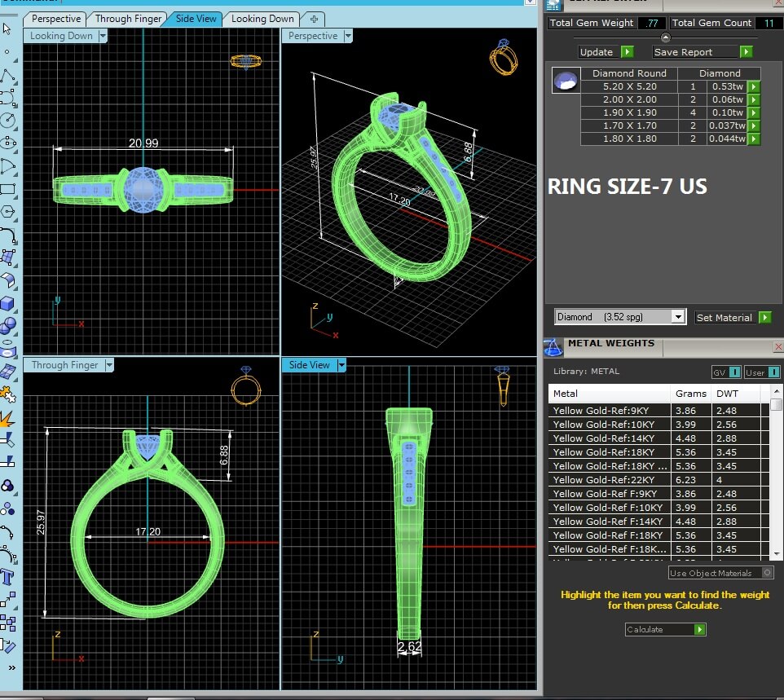This screenshot has width=784, height=700.
Task: Click the round diamond gem thumbnail
Action: 565,80
